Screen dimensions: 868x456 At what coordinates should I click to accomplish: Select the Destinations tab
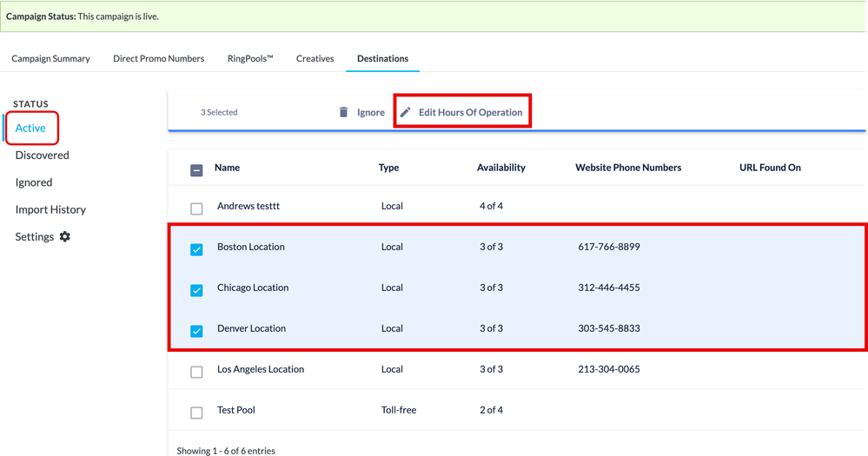[382, 58]
